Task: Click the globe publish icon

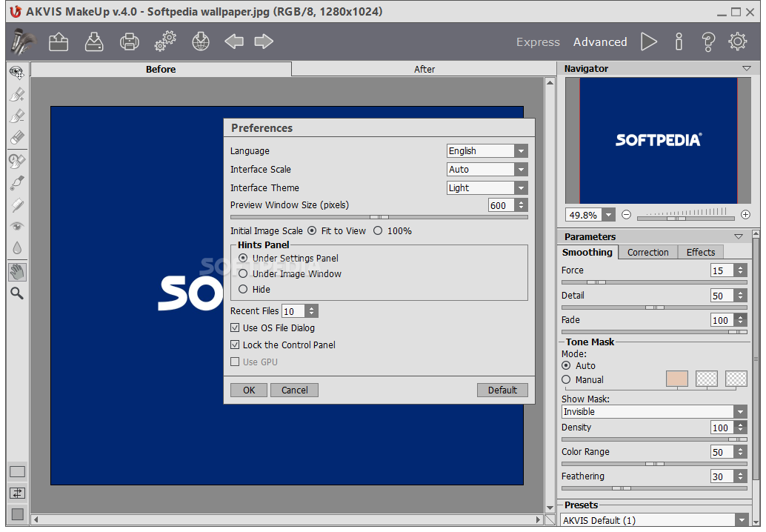Action: click(x=201, y=42)
